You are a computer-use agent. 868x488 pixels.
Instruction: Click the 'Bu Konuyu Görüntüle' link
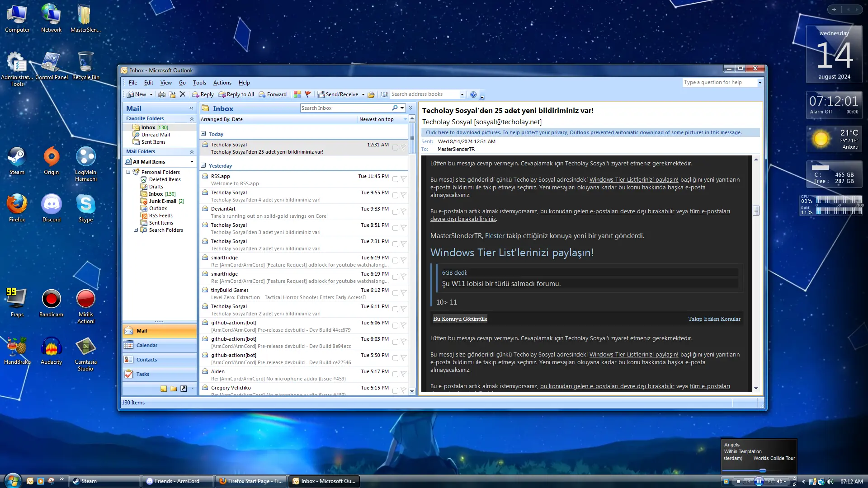click(460, 319)
